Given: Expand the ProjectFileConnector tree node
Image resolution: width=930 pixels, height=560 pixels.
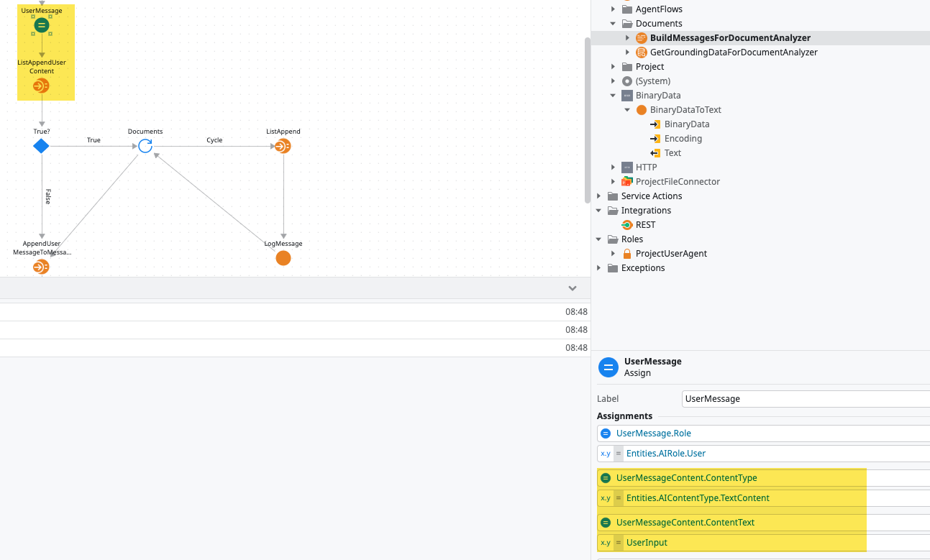Looking at the screenshot, I should click(x=614, y=182).
